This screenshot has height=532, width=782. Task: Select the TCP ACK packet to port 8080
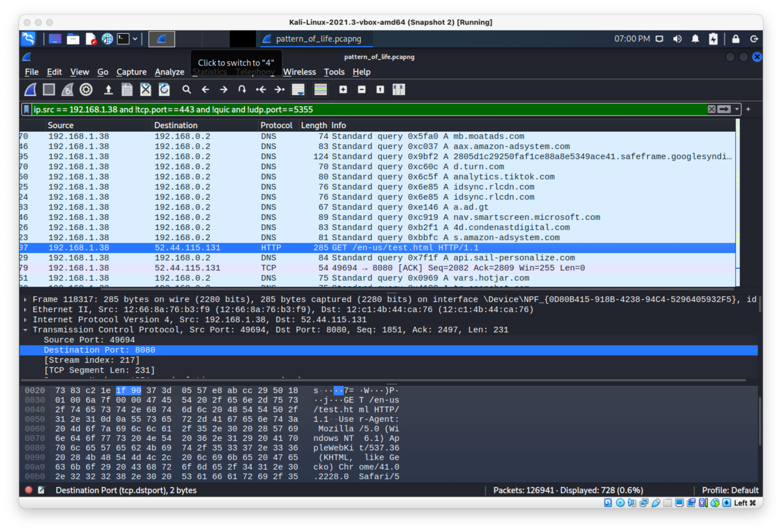point(377,268)
